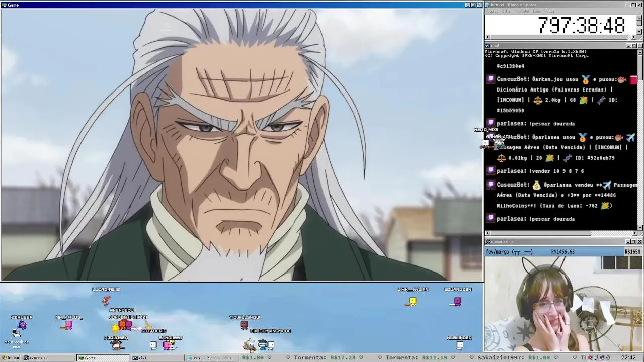Click the chat console horizontal scrollbar thumb
The image size is (644, 362).
tap(540, 233)
